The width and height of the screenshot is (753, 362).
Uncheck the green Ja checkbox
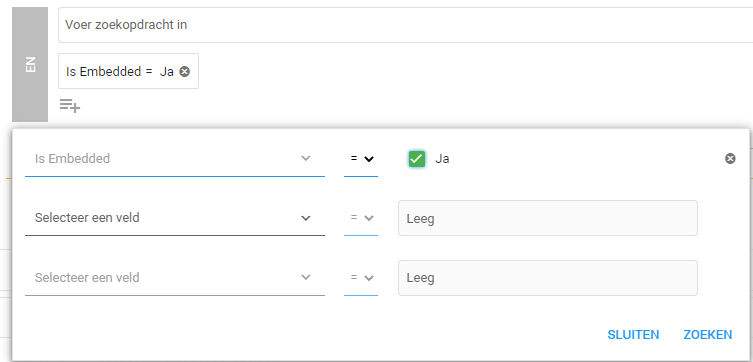(x=417, y=158)
